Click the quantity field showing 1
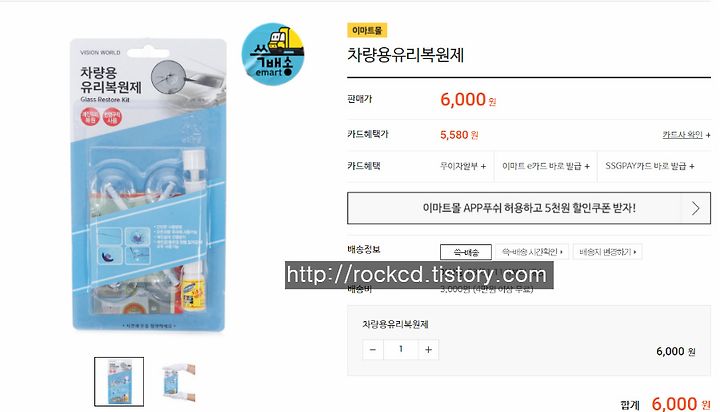 coord(401,350)
